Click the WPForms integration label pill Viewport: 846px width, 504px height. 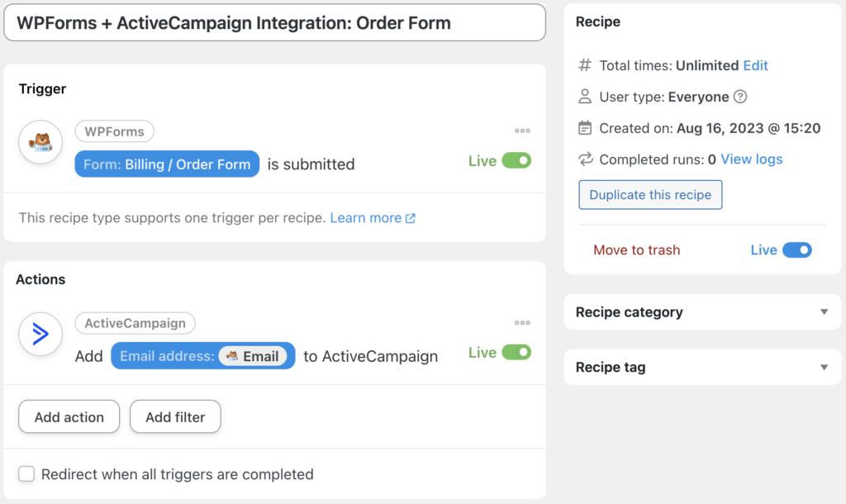tap(114, 131)
